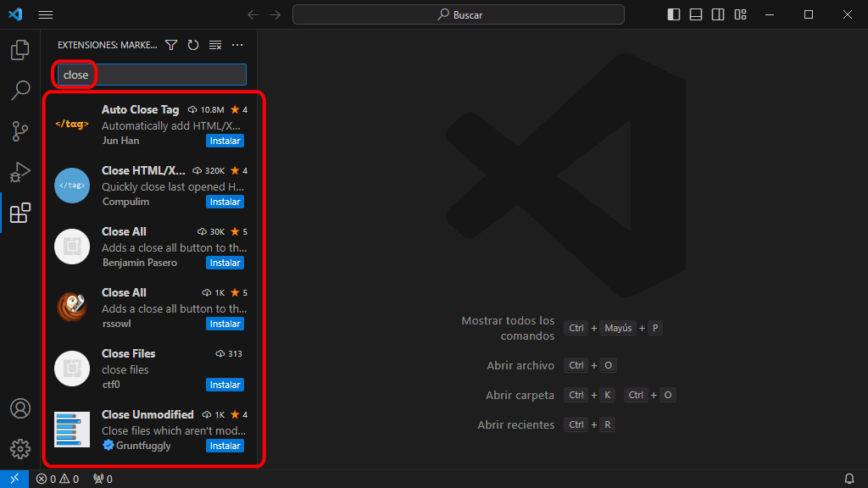Click the 10.8M download count
This screenshot has width=868, height=488.
[x=206, y=109]
